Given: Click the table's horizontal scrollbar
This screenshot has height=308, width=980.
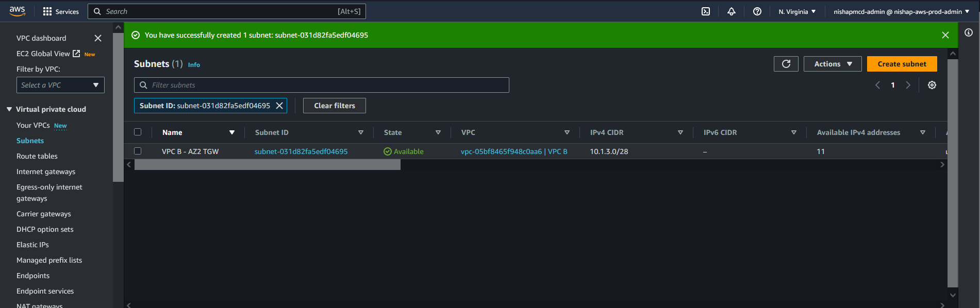Looking at the screenshot, I should point(267,165).
